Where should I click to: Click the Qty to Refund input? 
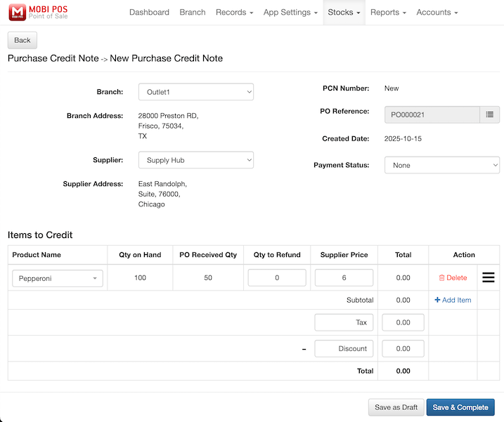(277, 277)
